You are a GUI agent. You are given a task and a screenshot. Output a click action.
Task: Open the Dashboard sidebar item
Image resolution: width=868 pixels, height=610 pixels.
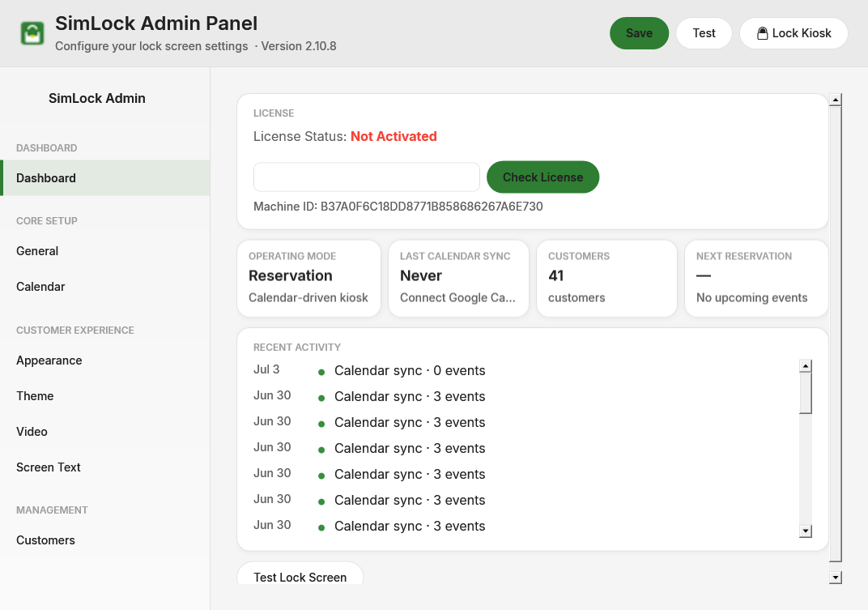(105, 178)
